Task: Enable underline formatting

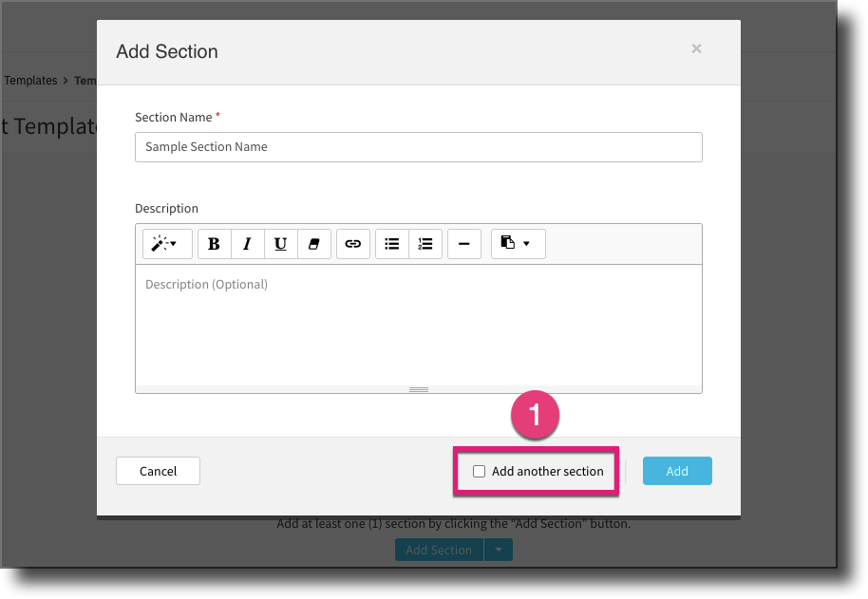Action: (x=280, y=244)
